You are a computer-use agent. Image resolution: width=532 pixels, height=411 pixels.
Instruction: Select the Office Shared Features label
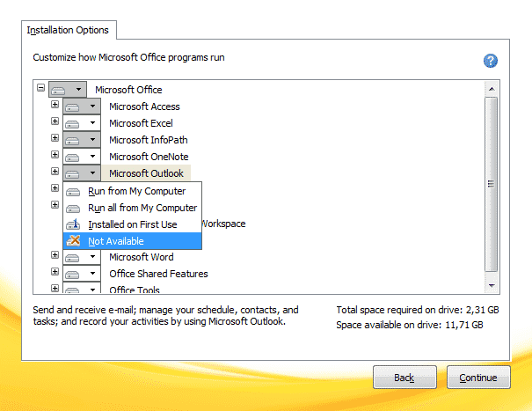point(158,274)
